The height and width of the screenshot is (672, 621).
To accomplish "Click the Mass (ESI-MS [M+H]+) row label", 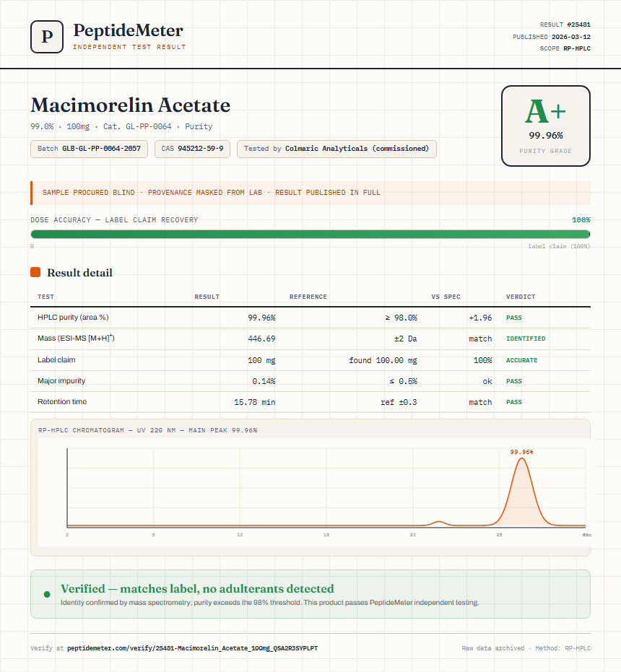I will 76,338.
